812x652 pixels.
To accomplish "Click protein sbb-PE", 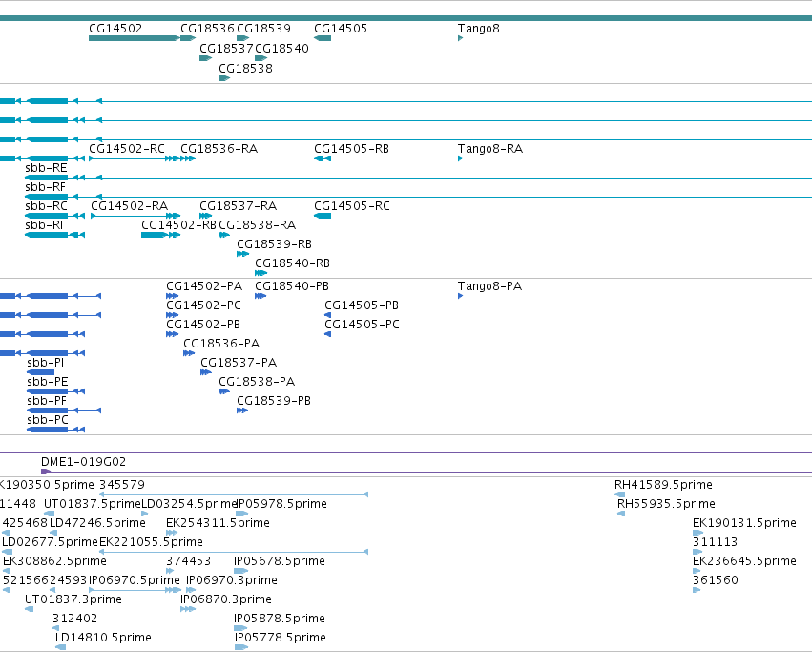I will 55,391.
